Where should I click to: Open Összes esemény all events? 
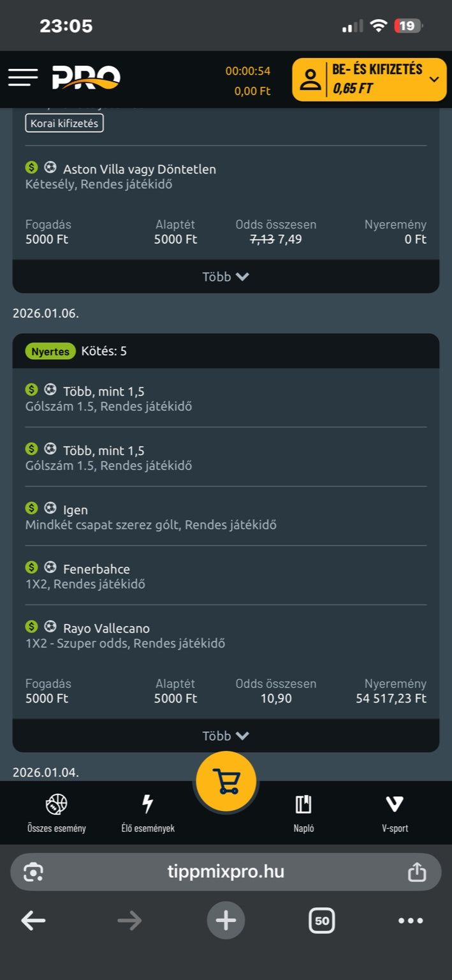(x=57, y=813)
